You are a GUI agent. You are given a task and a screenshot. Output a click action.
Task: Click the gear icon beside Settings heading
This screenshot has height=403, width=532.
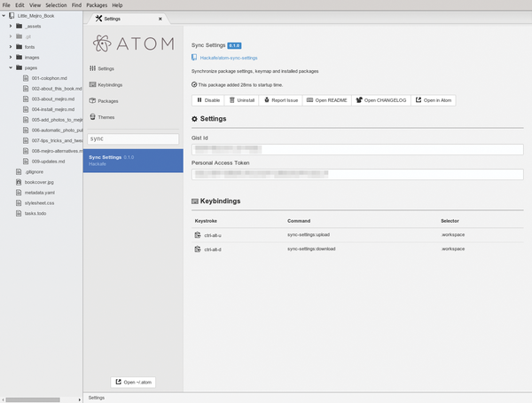coord(194,119)
